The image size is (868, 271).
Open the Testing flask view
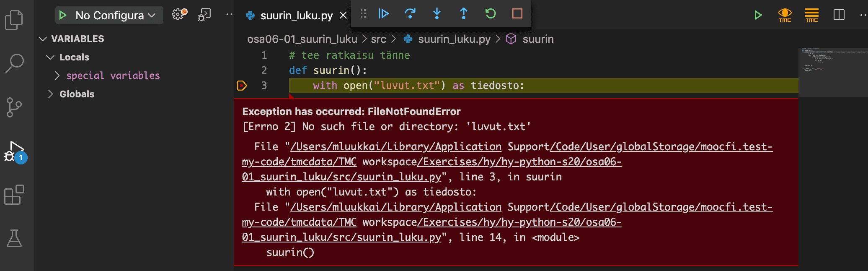pos(14,238)
